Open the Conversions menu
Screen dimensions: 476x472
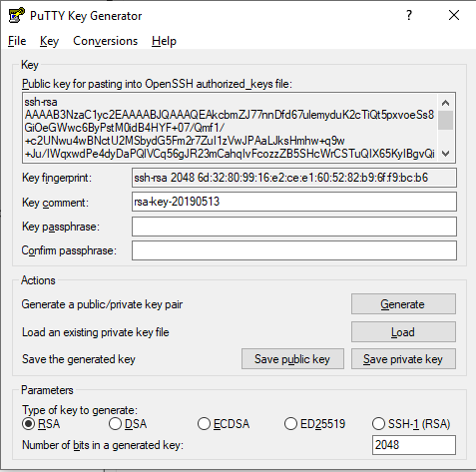coord(105,41)
